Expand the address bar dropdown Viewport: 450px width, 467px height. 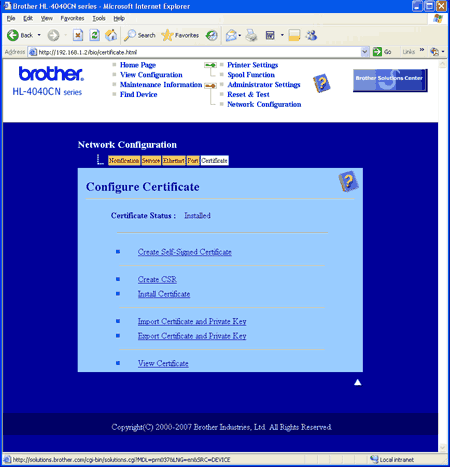coord(365,52)
